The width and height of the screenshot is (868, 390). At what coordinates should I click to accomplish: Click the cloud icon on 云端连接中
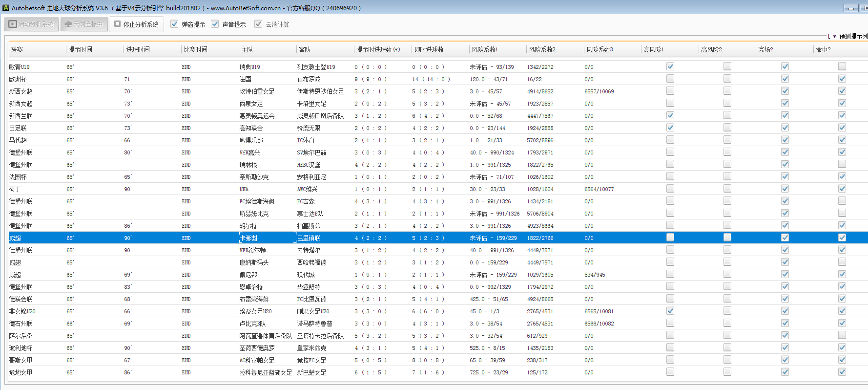68,24
